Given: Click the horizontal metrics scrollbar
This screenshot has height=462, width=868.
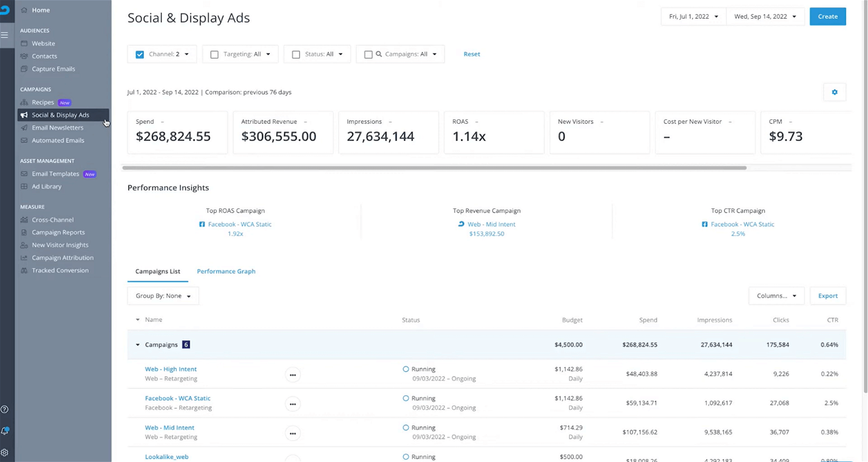Looking at the screenshot, I should [434, 168].
